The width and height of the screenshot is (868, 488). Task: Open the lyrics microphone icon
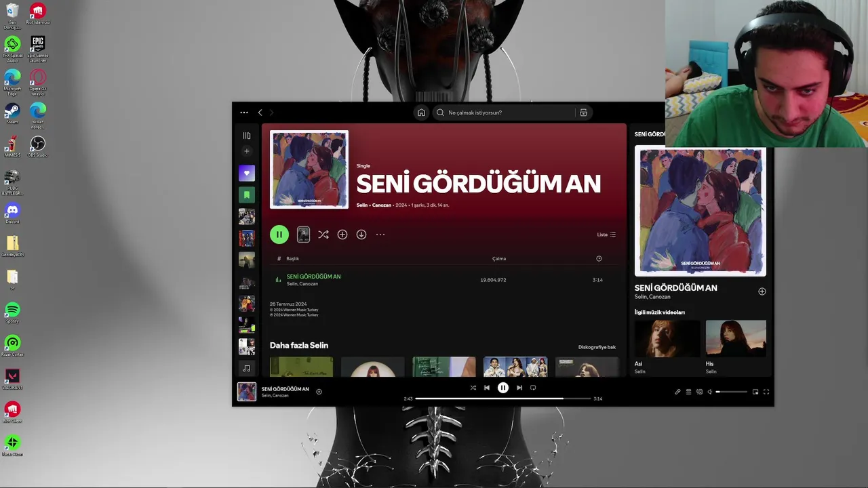(x=677, y=392)
